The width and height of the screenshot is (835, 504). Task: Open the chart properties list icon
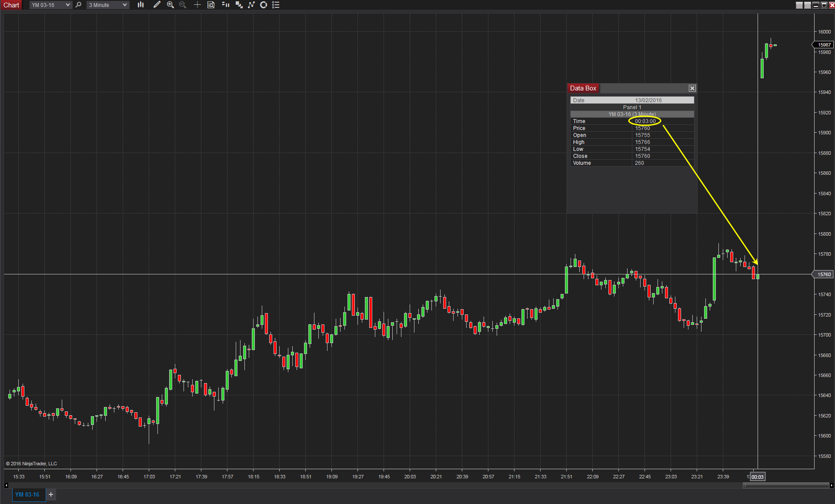point(276,5)
